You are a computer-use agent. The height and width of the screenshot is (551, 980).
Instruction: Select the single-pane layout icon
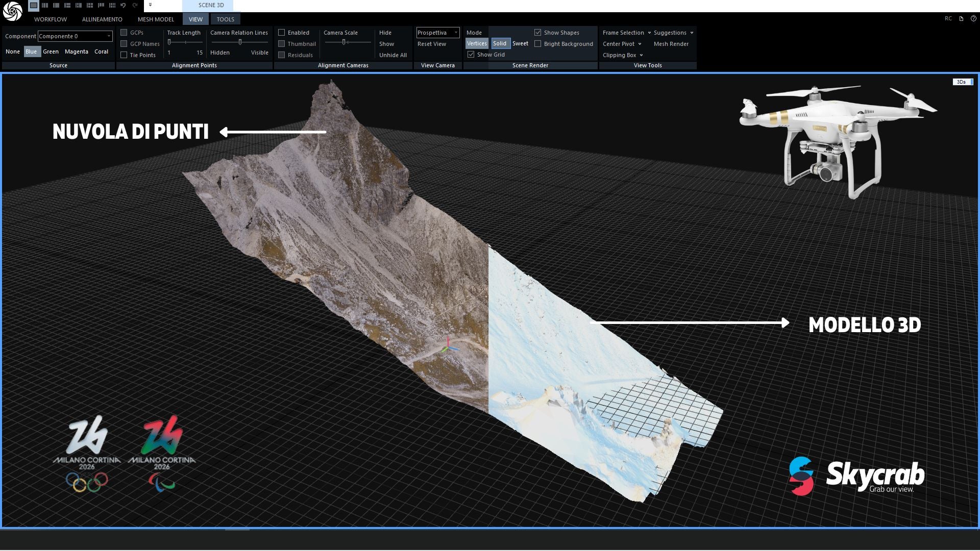[33, 5]
